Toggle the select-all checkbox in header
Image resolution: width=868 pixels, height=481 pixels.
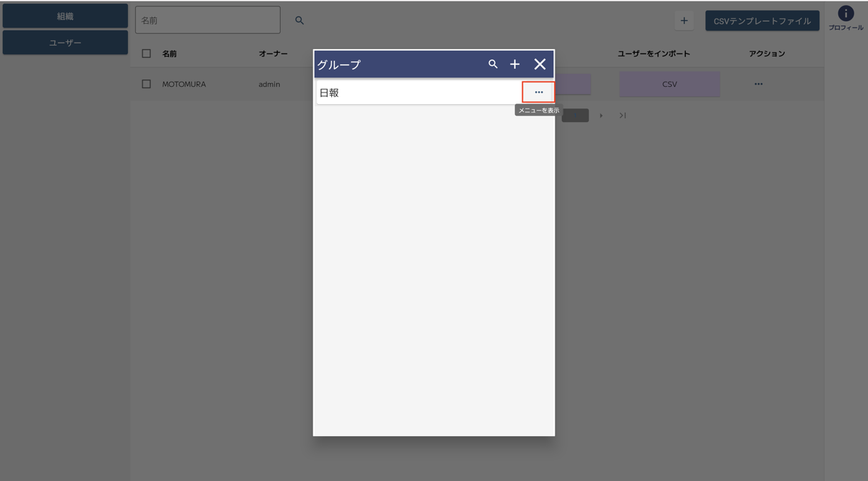147,54
